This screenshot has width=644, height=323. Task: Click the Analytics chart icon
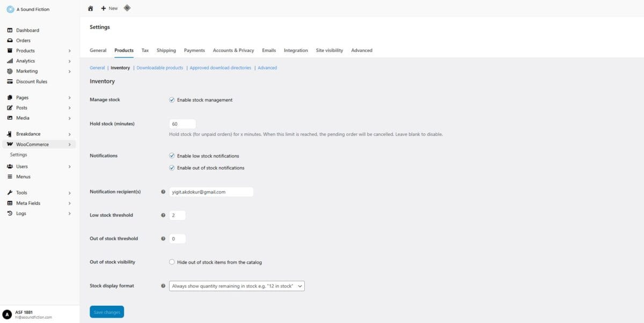9,61
